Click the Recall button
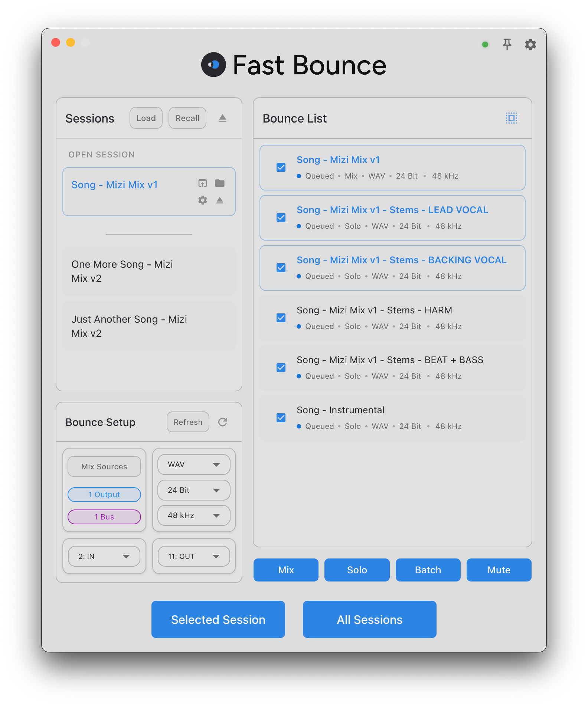This screenshot has height=707, width=588. pyautogui.click(x=187, y=118)
